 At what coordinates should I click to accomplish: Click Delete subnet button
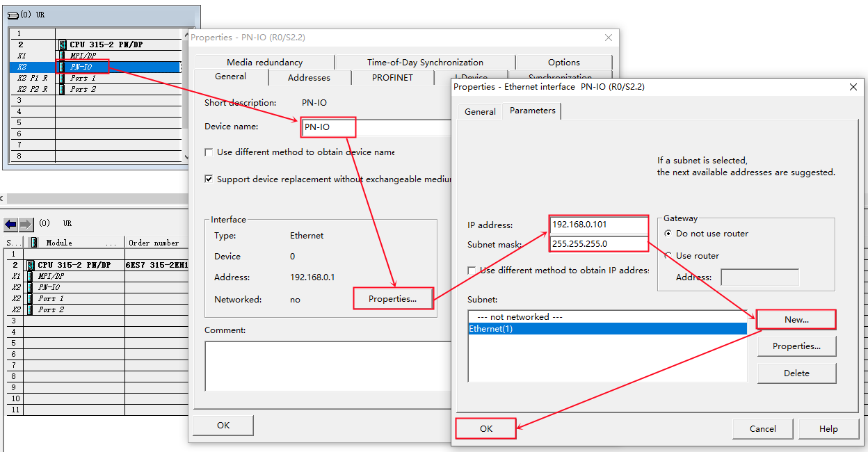pos(796,373)
